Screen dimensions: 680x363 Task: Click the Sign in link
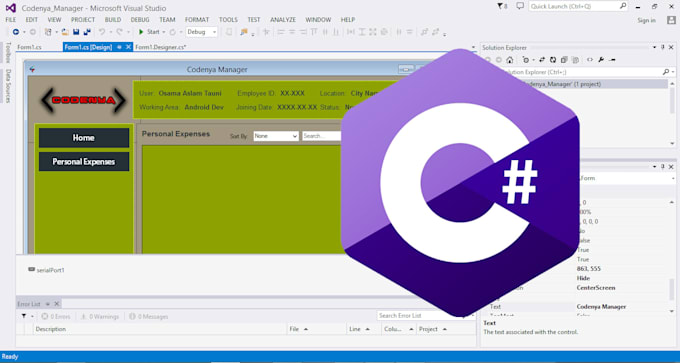point(646,20)
